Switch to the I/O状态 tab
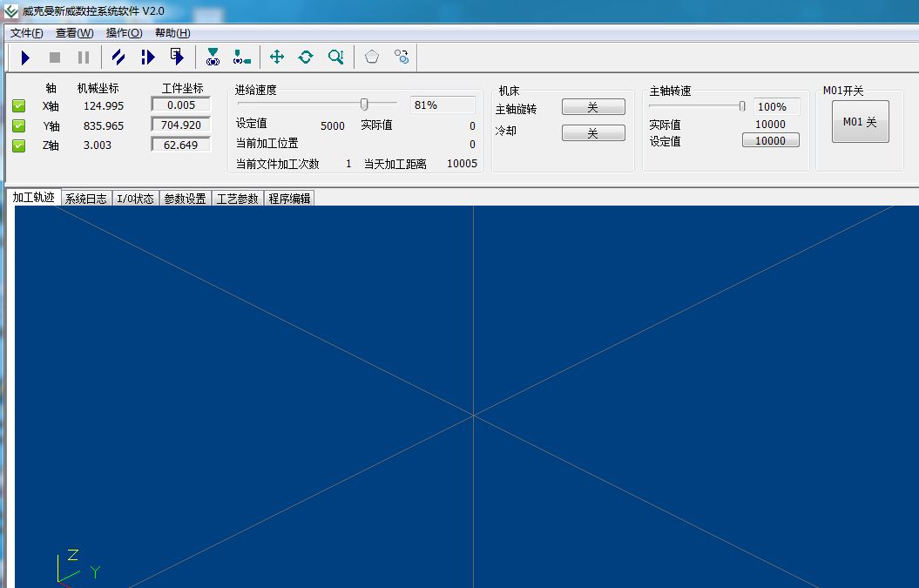The image size is (919, 588). click(135, 199)
